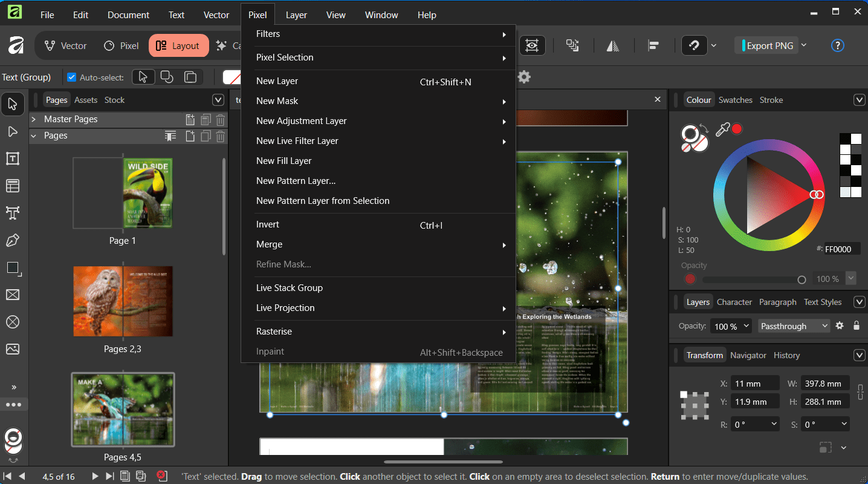Viewport: 868px width, 484px height.
Task: Select the Pen tool in left toolbar
Action: point(13,241)
